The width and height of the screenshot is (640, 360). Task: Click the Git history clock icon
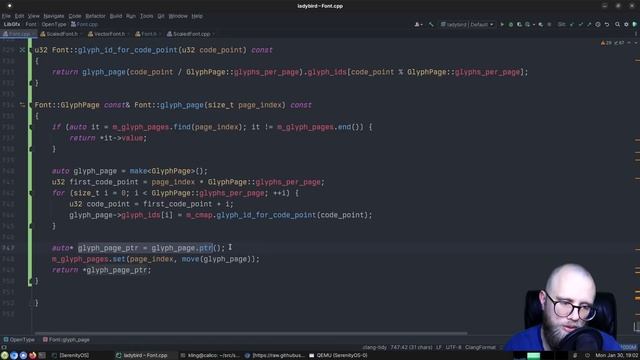(x=598, y=24)
